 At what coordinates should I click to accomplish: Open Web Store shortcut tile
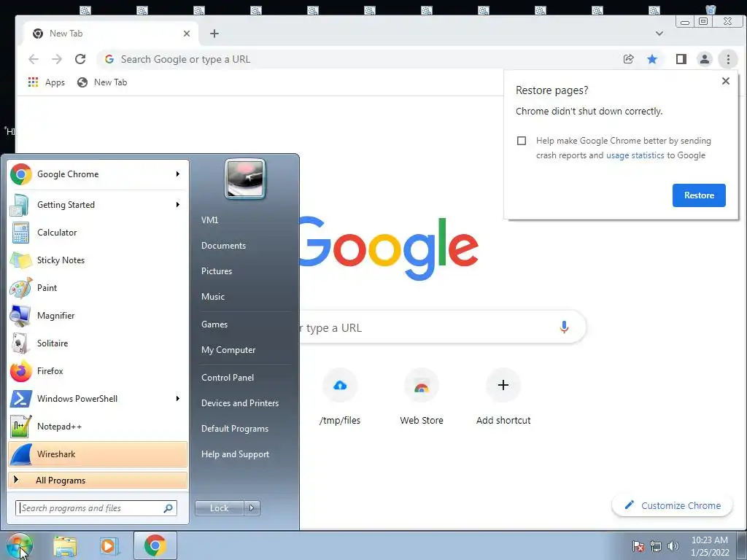(x=422, y=396)
